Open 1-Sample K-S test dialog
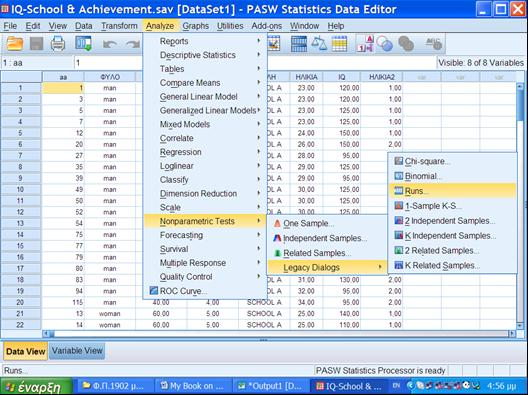528x395 pixels. tap(452, 206)
